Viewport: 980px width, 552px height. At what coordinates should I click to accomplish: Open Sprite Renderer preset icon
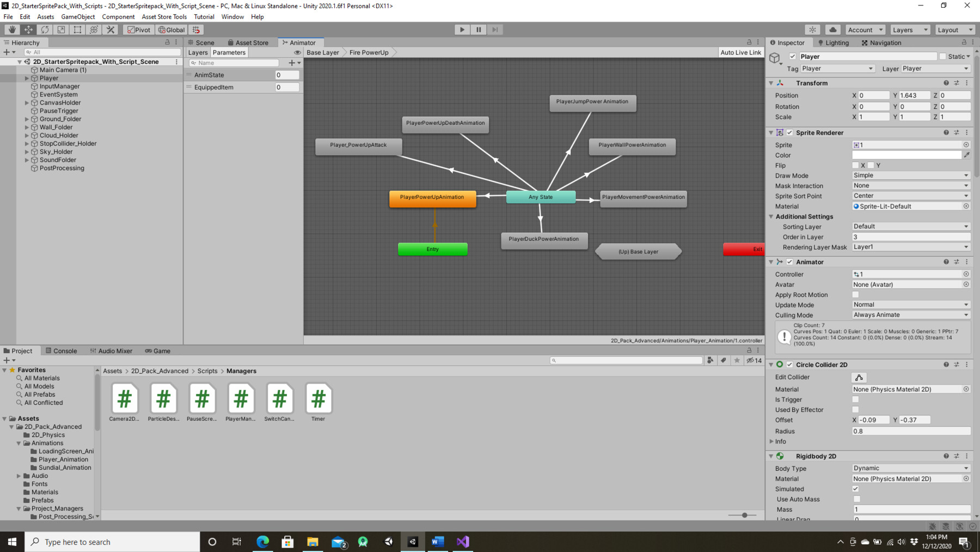pyautogui.click(x=957, y=132)
